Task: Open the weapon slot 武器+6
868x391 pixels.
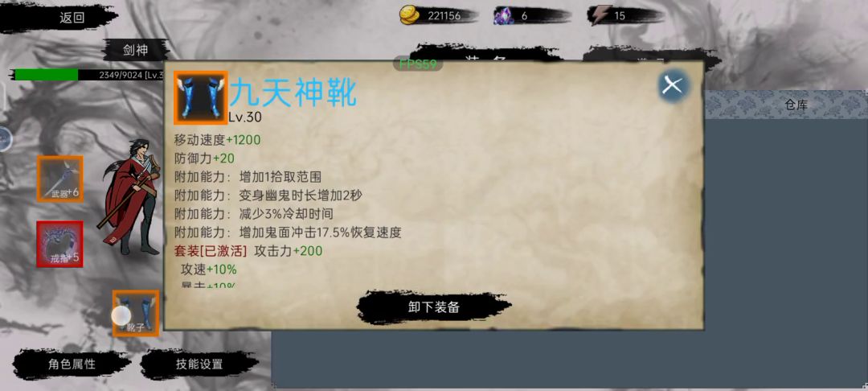Action: tap(59, 179)
